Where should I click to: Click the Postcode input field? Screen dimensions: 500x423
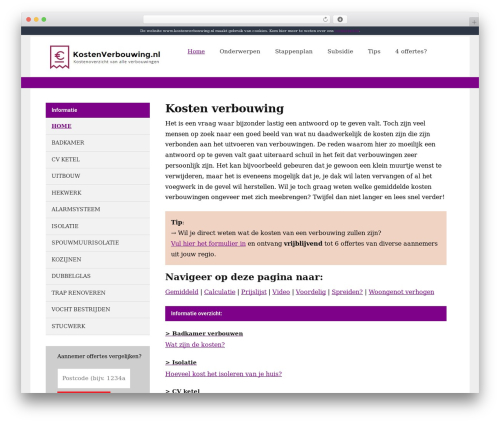tap(94, 378)
